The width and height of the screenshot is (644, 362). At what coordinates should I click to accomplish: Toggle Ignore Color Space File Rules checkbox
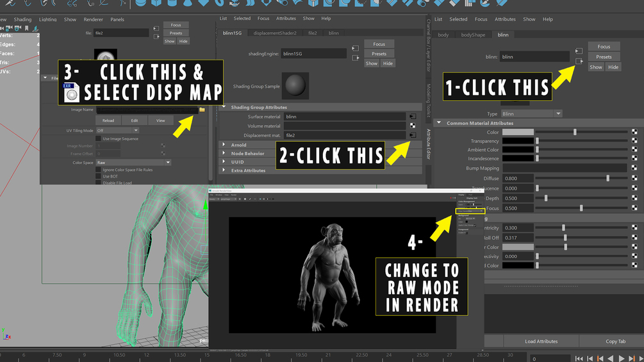coord(98,170)
